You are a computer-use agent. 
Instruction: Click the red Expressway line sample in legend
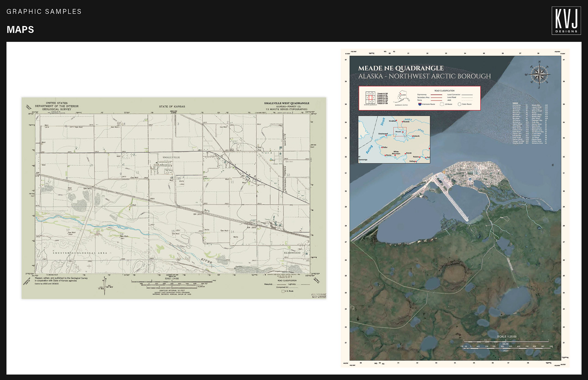(436, 95)
